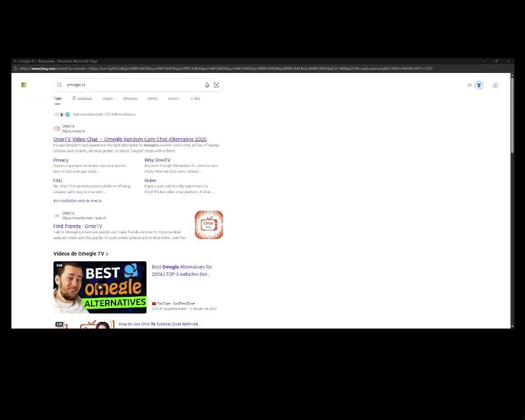Click the OmeTV favicon of the first result
525x420 pixels.
click(x=57, y=128)
